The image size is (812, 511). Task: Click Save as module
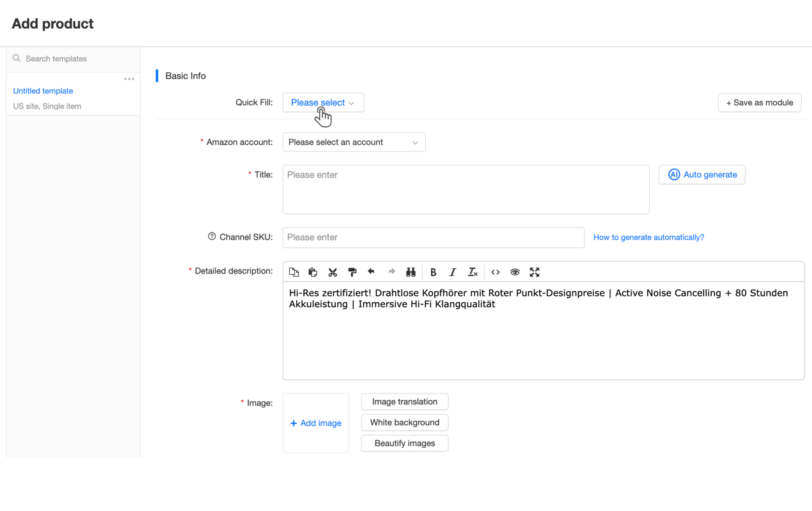click(x=759, y=102)
